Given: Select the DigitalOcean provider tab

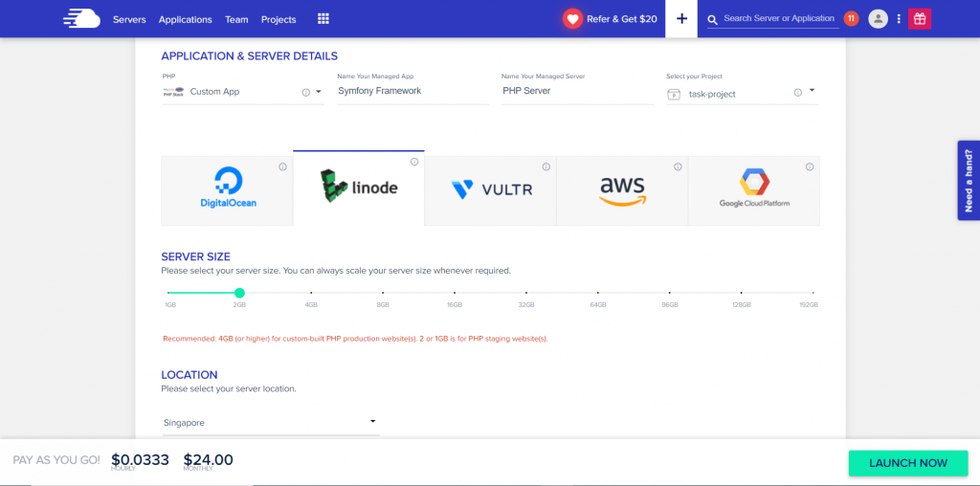Looking at the screenshot, I should [227, 190].
